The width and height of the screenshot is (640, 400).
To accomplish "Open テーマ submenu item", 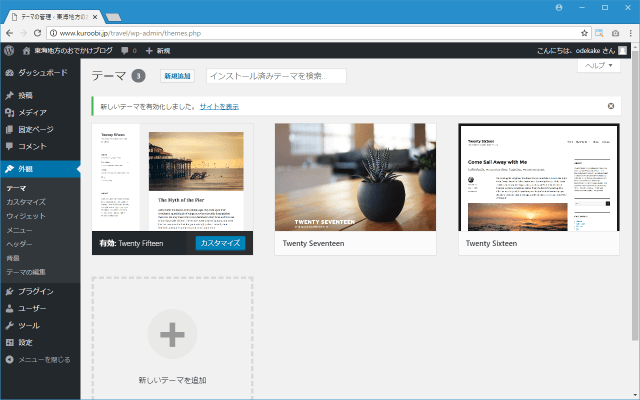I will pos(16,188).
